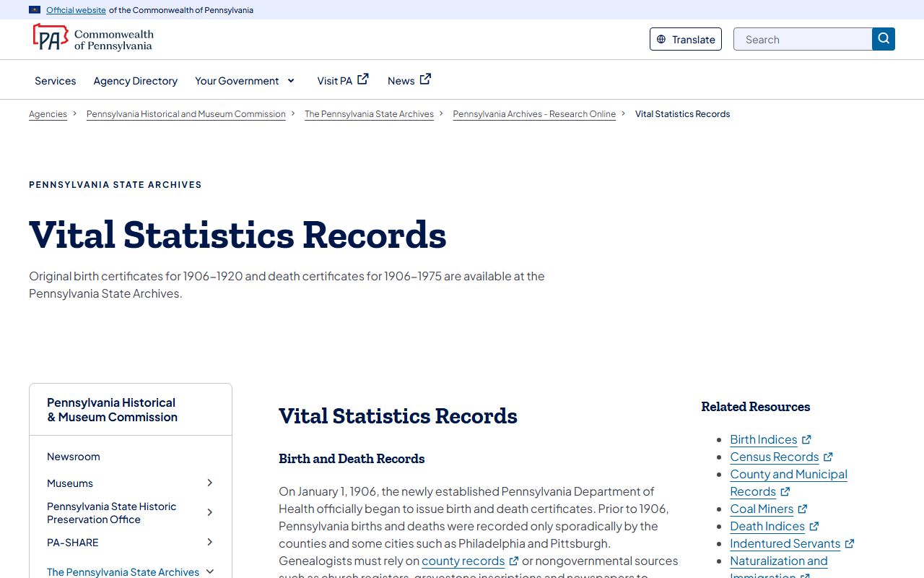Collapse The Pennsylvania State Archives sidebar chevron
This screenshot has height=578, width=924.
point(210,571)
